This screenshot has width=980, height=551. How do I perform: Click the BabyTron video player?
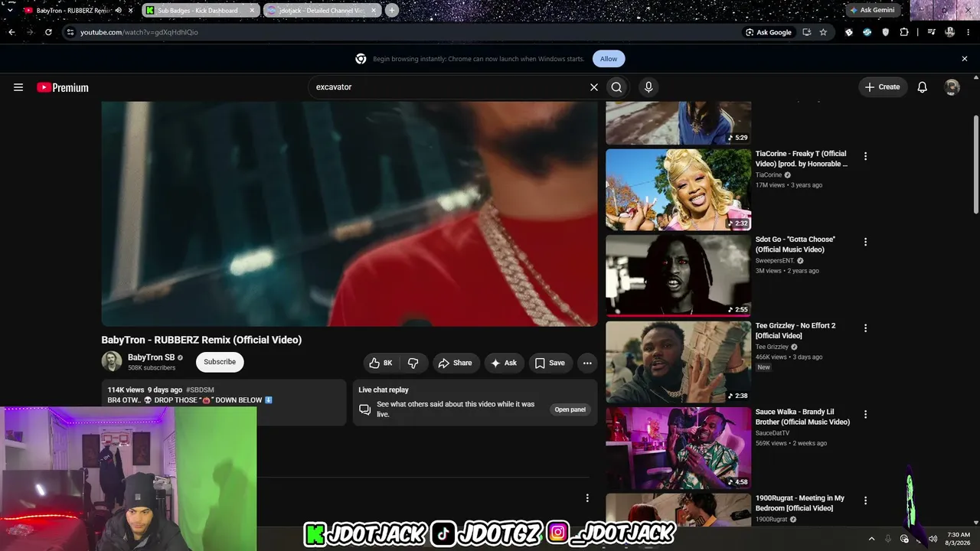point(349,214)
